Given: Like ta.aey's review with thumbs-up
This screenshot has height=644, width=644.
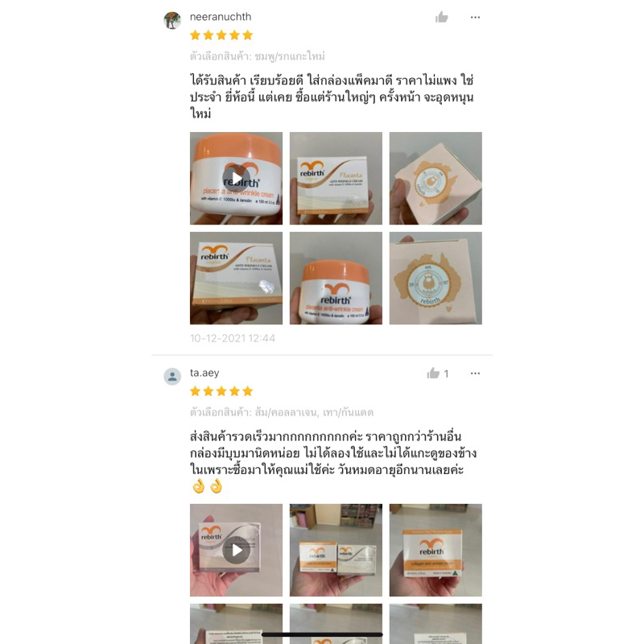Looking at the screenshot, I should click(433, 374).
